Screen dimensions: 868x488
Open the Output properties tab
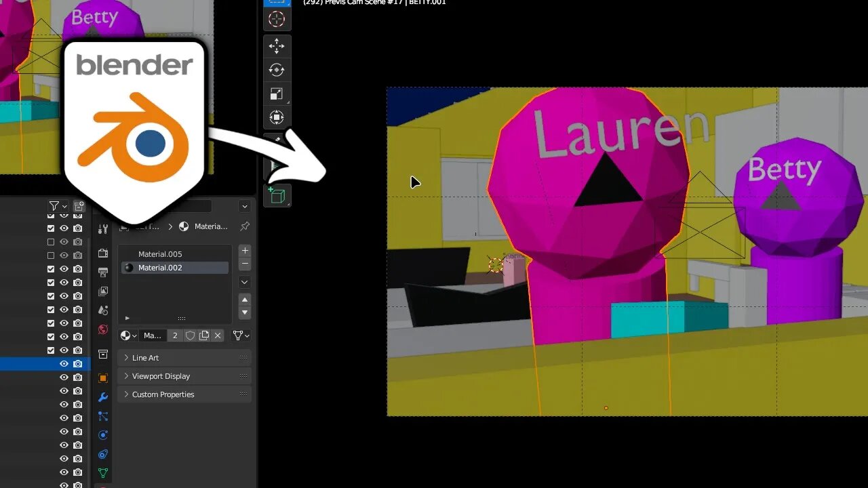pos(103,272)
